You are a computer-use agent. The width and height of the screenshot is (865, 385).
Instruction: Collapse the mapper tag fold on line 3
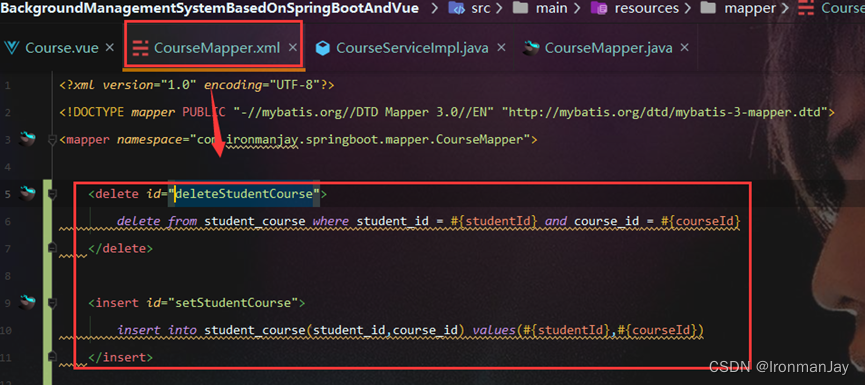(52, 140)
